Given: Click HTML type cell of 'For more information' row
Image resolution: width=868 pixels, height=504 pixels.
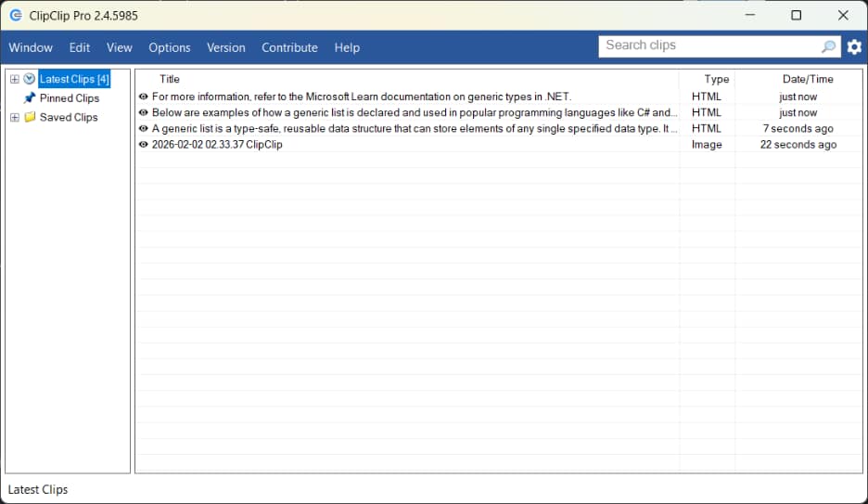Looking at the screenshot, I should 707,97.
